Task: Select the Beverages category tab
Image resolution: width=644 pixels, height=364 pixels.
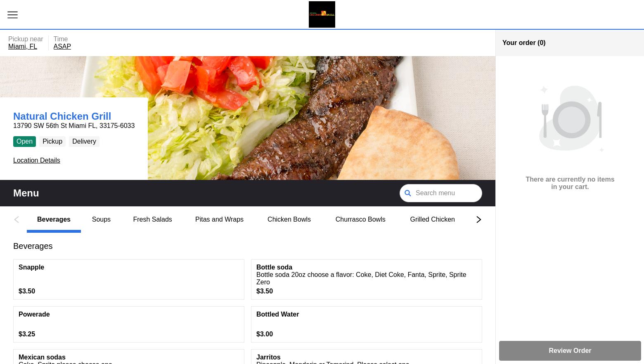Action: point(54,220)
